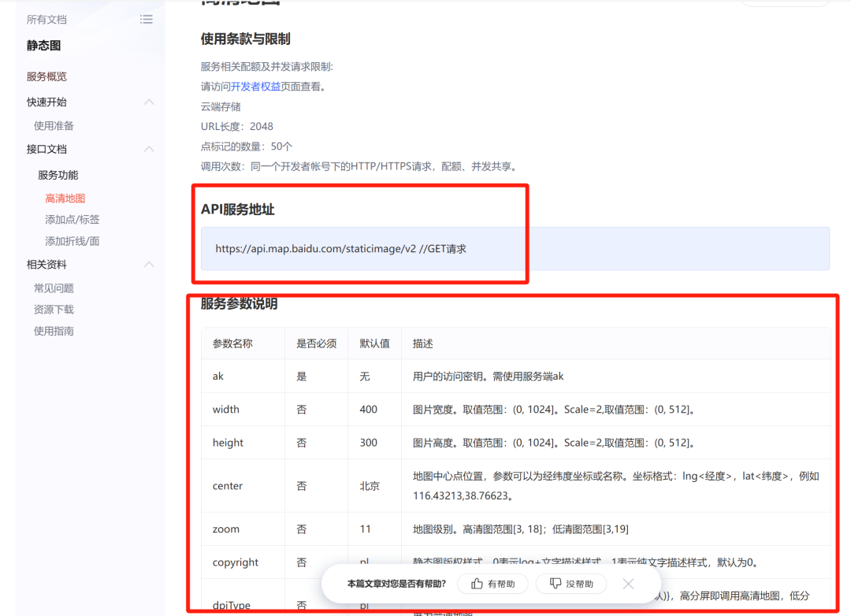Open 使用指南 in the sidebar

tap(54, 331)
